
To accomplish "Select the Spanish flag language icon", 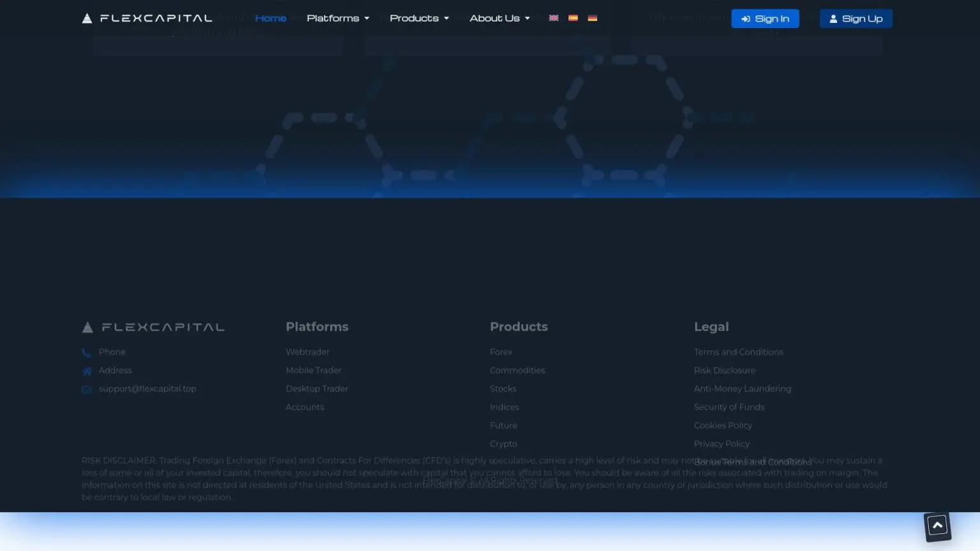I will tap(573, 18).
